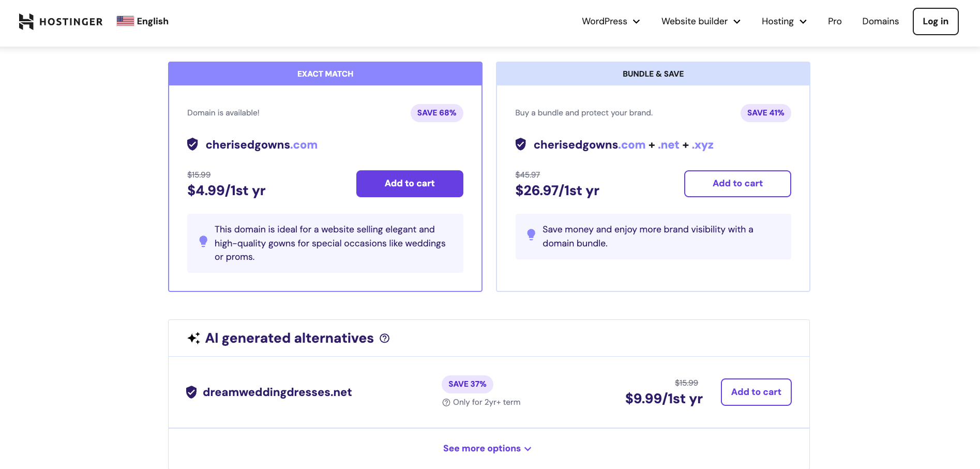Image resolution: width=980 pixels, height=469 pixels.
Task: Expand the WordPress dropdown
Action: [x=610, y=21]
